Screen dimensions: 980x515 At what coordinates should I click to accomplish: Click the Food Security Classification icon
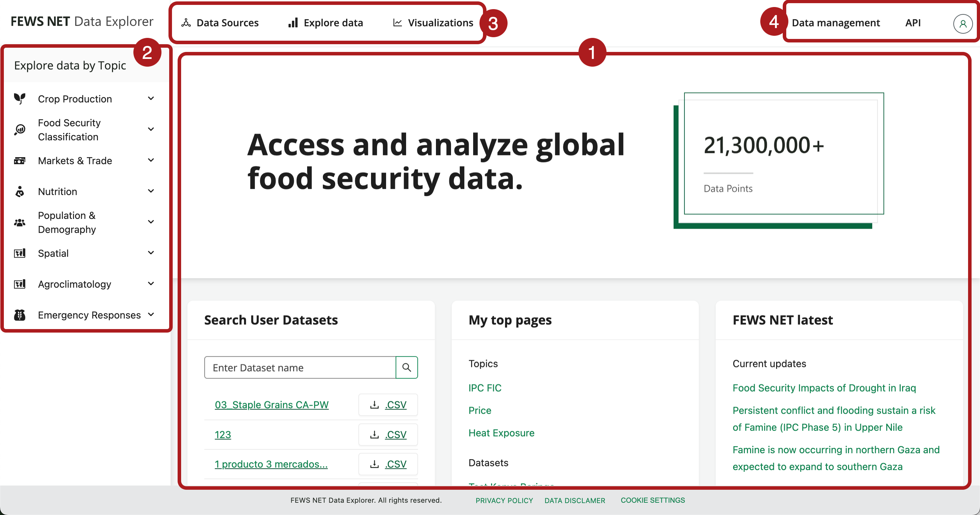(20, 130)
